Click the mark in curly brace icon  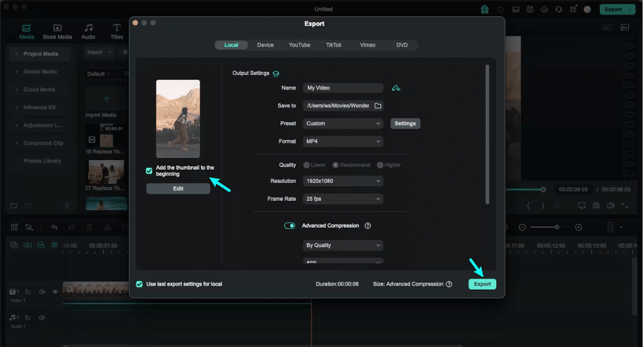[528, 205]
